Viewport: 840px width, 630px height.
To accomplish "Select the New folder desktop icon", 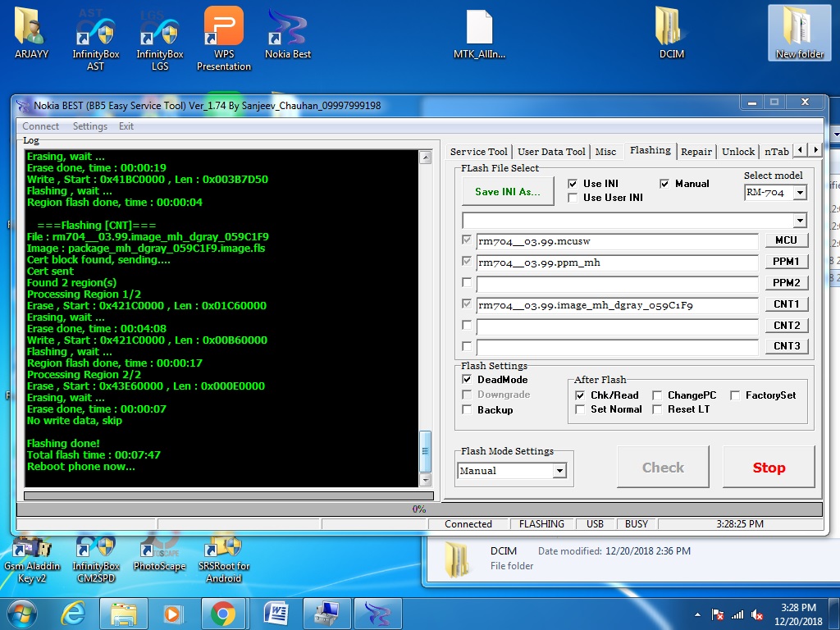I will click(799, 33).
